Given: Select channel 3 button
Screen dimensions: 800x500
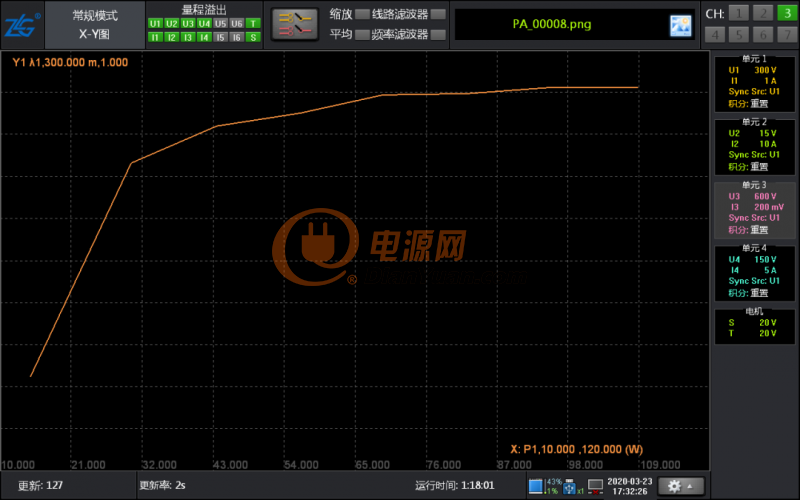Looking at the screenshot, I should point(785,13).
